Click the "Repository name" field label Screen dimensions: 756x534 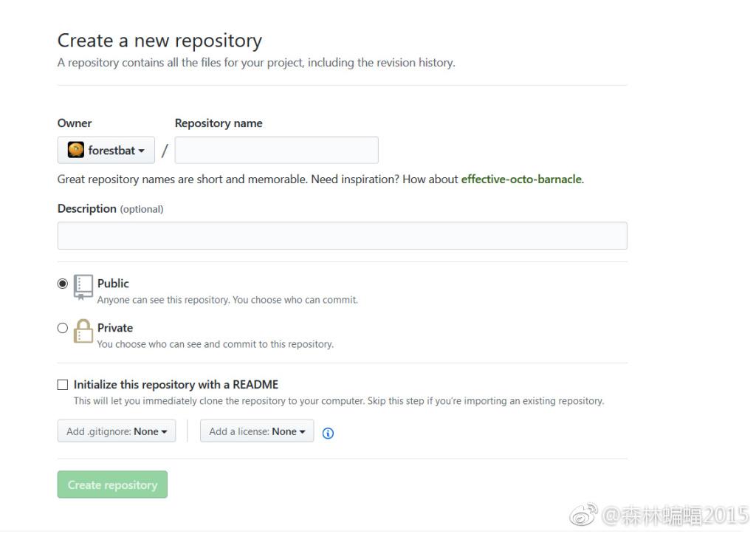pos(219,123)
